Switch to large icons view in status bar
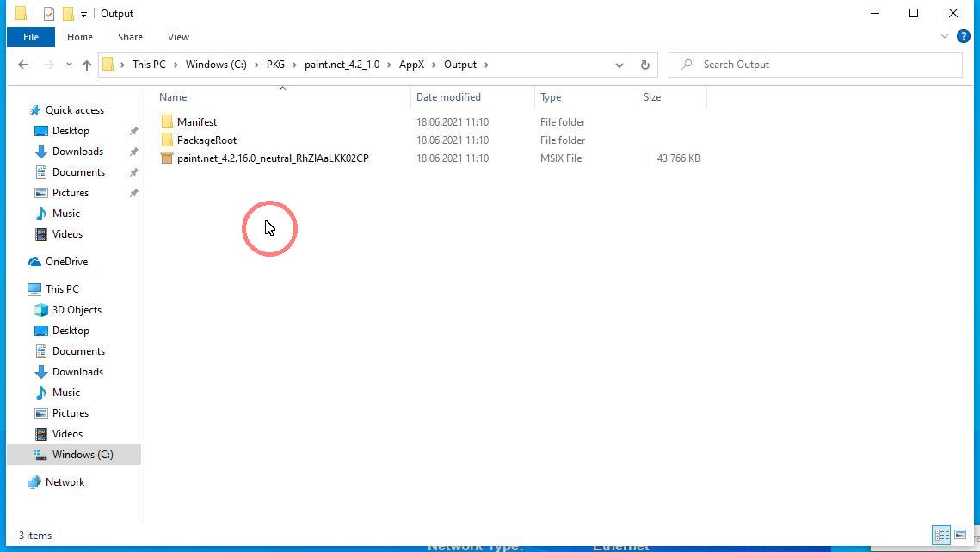 [960, 536]
